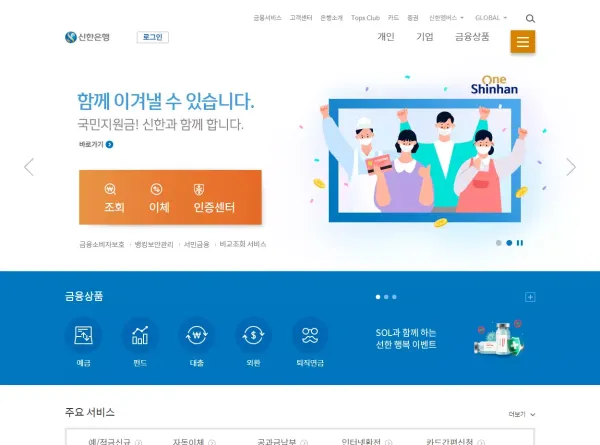Show next banner with right arrow

571,167
